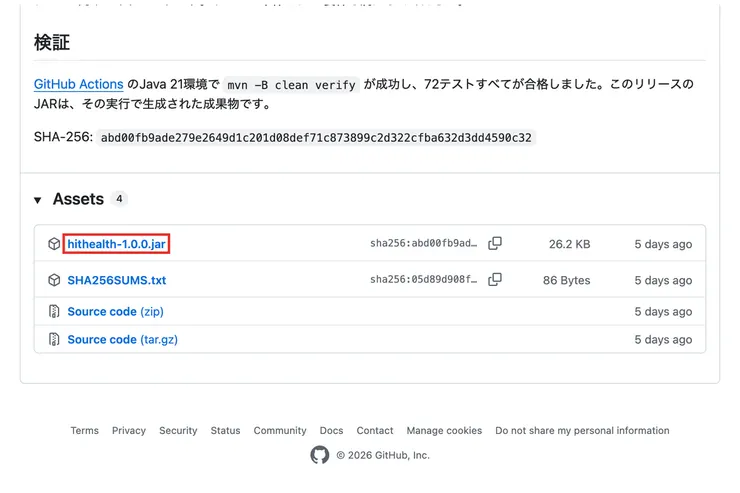Image resolution: width=740 pixels, height=493 pixels.
Task: Click the 検証 heading
Action: tap(52, 42)
